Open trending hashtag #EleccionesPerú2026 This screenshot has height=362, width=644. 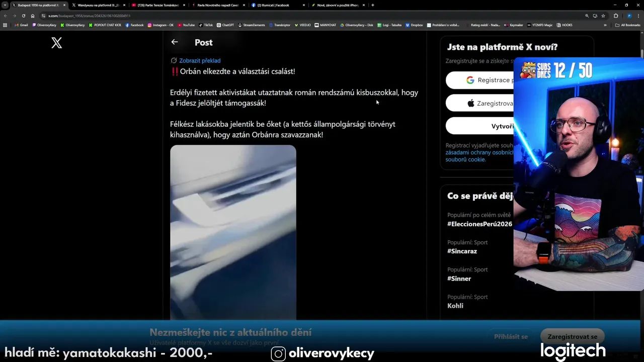(479, 224)
